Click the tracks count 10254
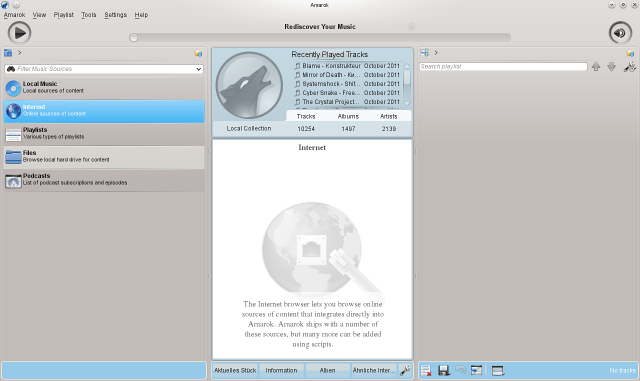 click(306, 129)
